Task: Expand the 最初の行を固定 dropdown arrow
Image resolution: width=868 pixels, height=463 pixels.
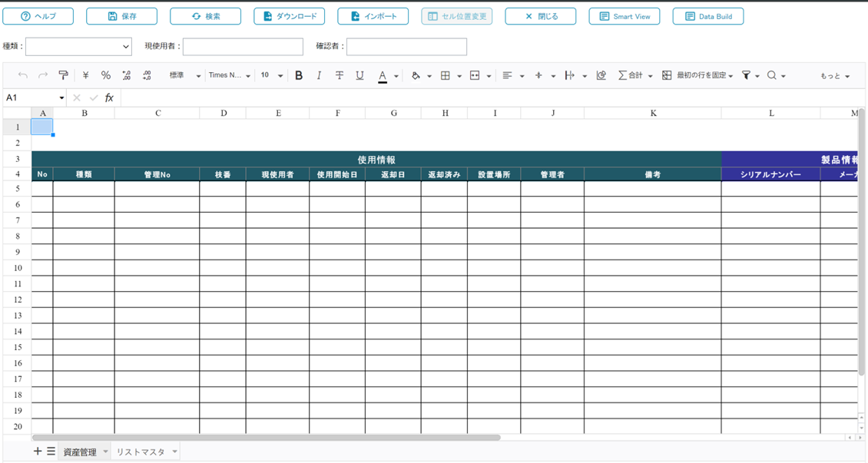Action: pyautogui.click(x=731, y=76)
